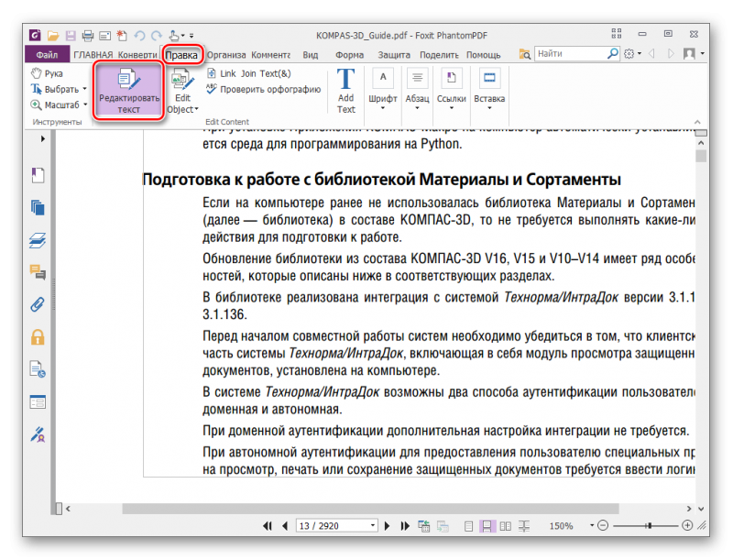This screenshot has height=560, width=733.
Task: Click the Email icon in quick access toolbar
Action: pos(104,36)
